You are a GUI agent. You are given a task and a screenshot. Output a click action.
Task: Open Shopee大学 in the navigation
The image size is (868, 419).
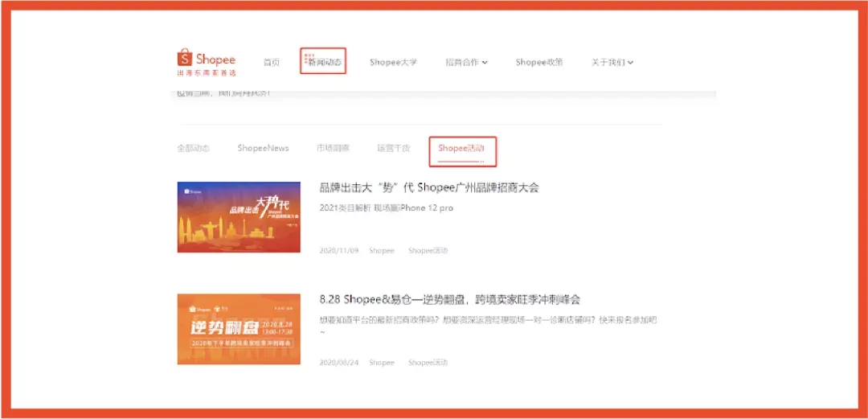coord(394,62)
